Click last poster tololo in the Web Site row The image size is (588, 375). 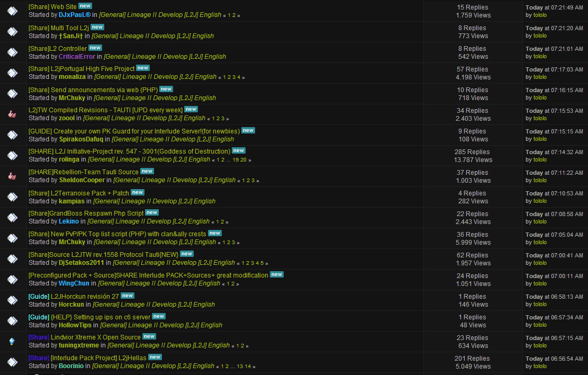pos(540,15)
